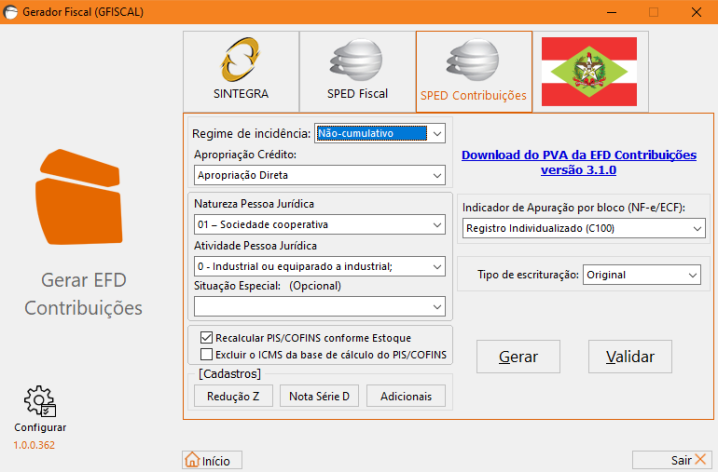
Task: Expand the Apropriação Crédito dropdown
Action: point(320,175)
